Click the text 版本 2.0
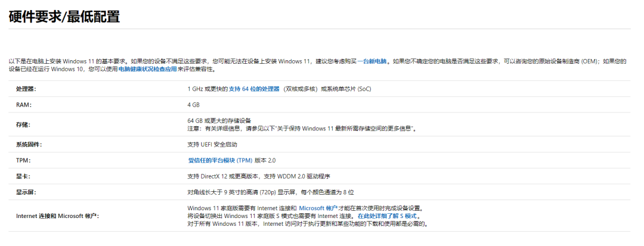The image size is (644, 246). click(x=265, y=160)
